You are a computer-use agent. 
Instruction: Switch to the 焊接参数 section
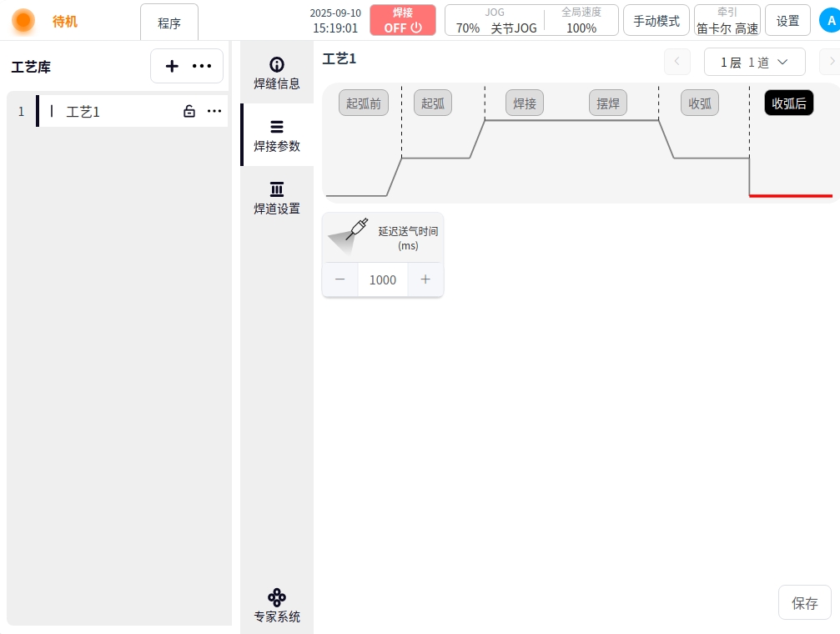(x=277, y=135)
